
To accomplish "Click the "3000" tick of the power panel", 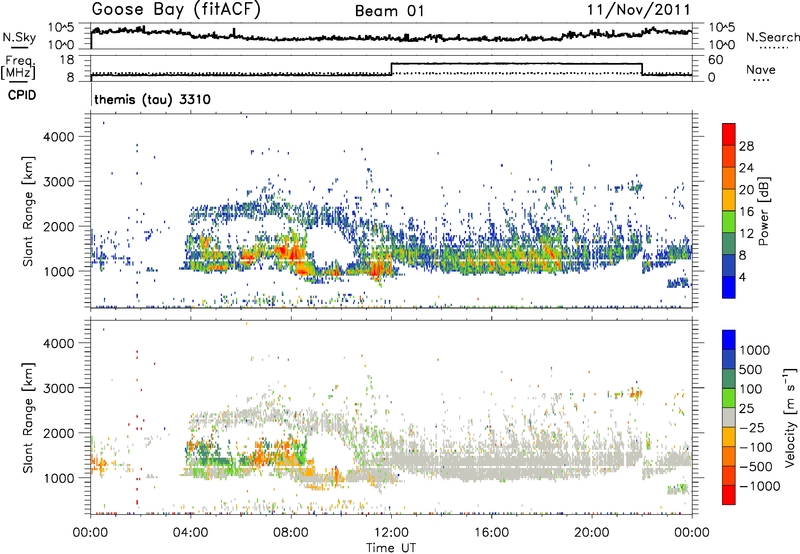I will (x=59, y=182).
